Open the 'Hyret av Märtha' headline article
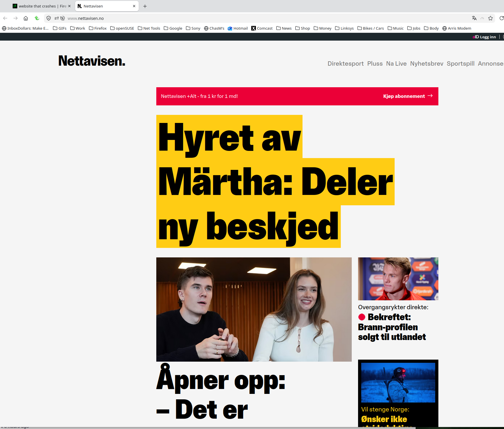This screenshot has height=429, width=504. [275, 181]
